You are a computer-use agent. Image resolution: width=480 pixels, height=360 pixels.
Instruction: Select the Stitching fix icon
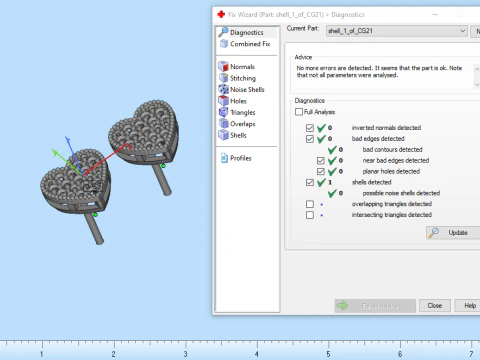click(x=223, y=78)
